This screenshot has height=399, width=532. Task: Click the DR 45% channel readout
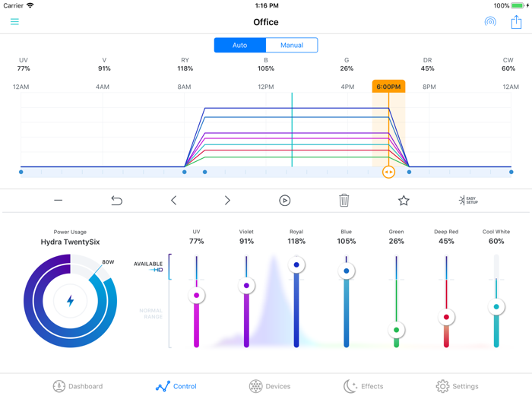427,65
